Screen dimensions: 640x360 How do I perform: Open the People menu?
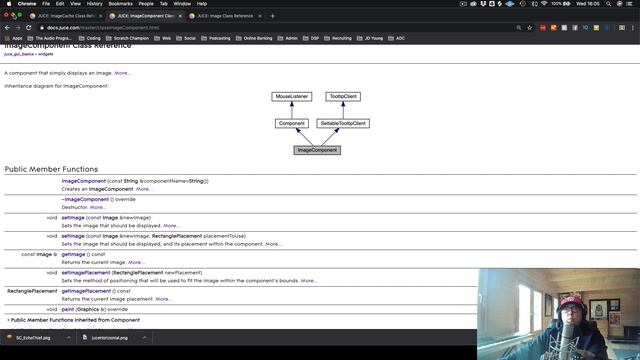coord(146,4)
